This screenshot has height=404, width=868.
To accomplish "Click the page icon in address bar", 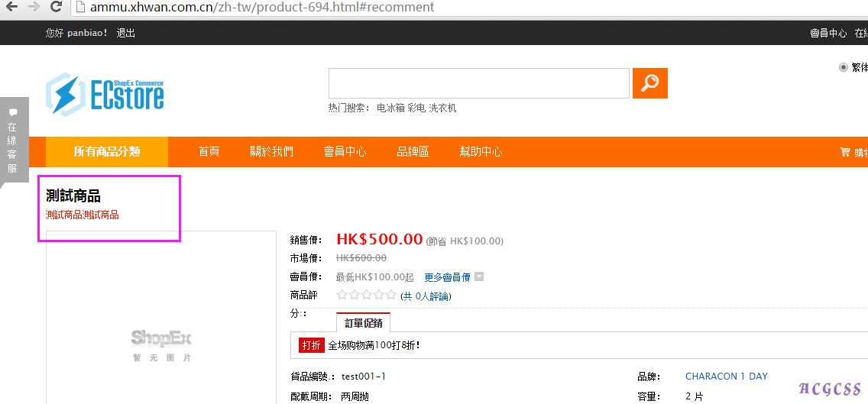I will click(x=79, y=7).
